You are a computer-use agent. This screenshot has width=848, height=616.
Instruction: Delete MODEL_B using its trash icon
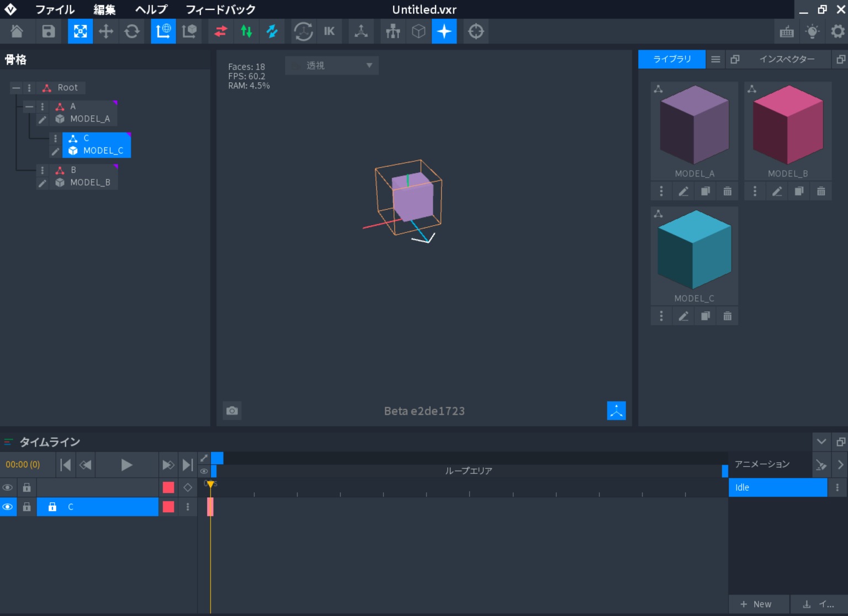pos(821,191)
